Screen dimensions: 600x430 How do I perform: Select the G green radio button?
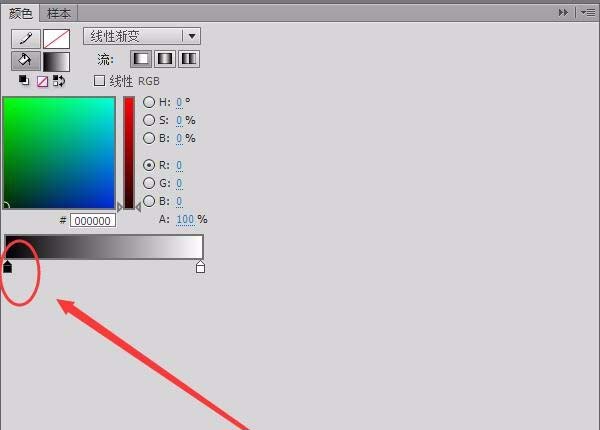149,183
